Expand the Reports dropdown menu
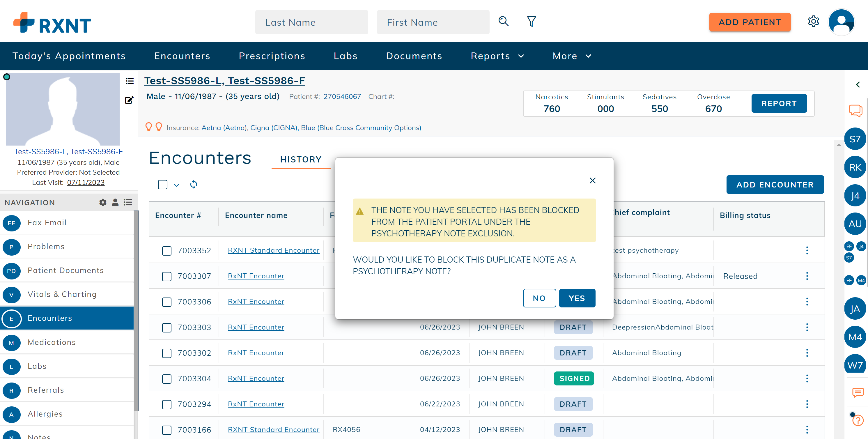The image size is (868, 439). tap(497, 56)
